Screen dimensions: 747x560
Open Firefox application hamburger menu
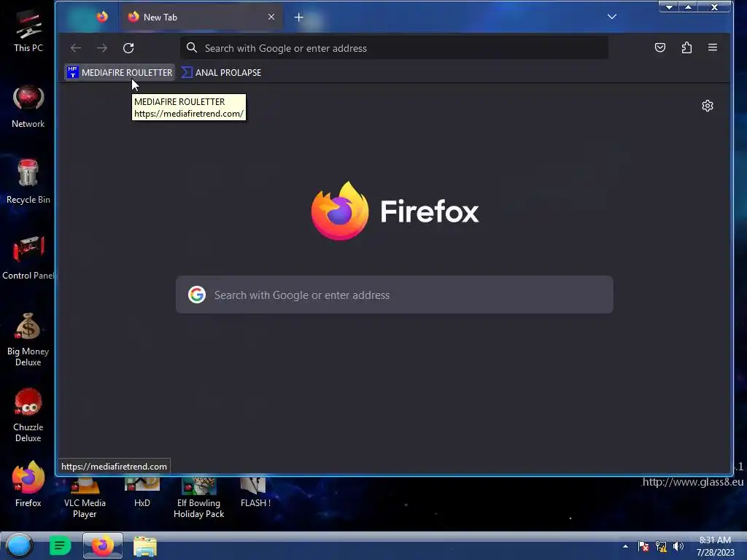point(712,47)
